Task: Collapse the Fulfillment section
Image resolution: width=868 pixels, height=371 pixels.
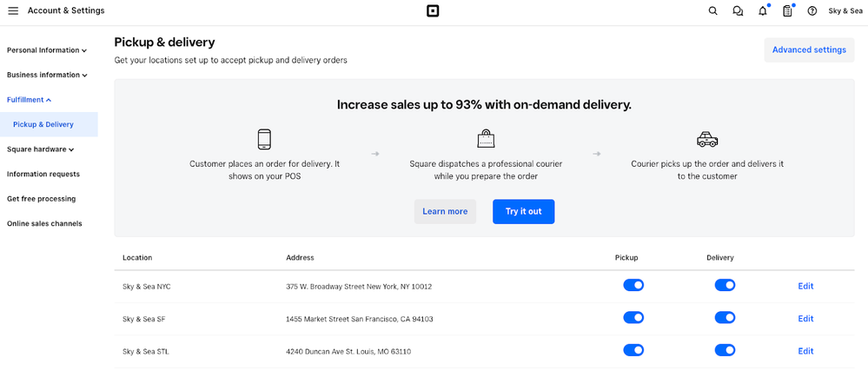Action: coord(30,100)
